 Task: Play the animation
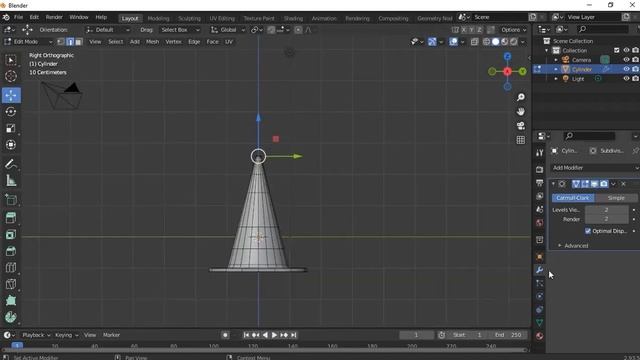pyautogui.click(x=274, y=335)
